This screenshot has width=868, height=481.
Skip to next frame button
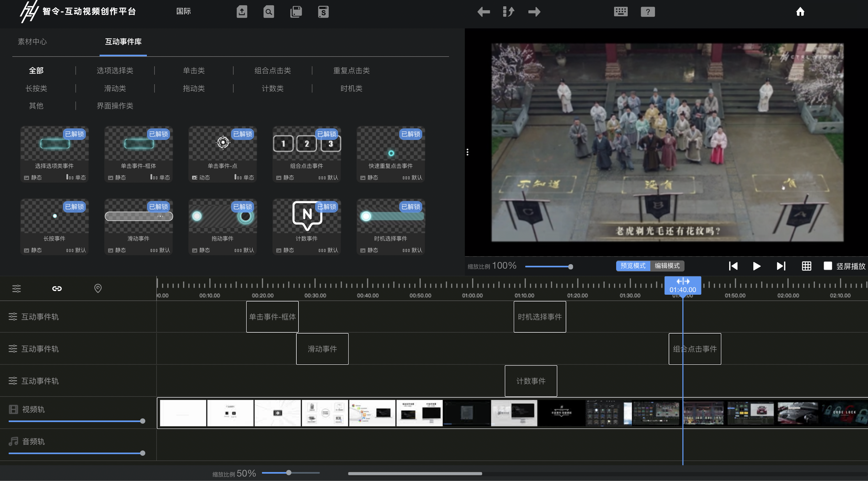(781, 266)
